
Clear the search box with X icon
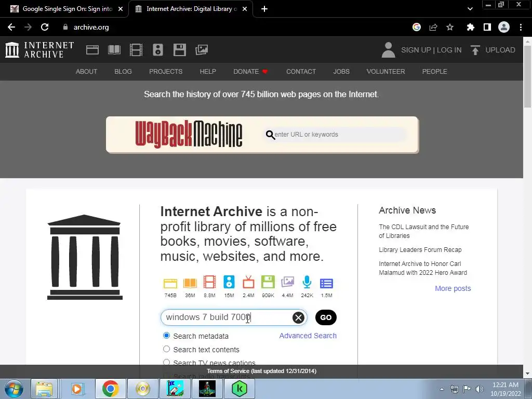[298, 317]
